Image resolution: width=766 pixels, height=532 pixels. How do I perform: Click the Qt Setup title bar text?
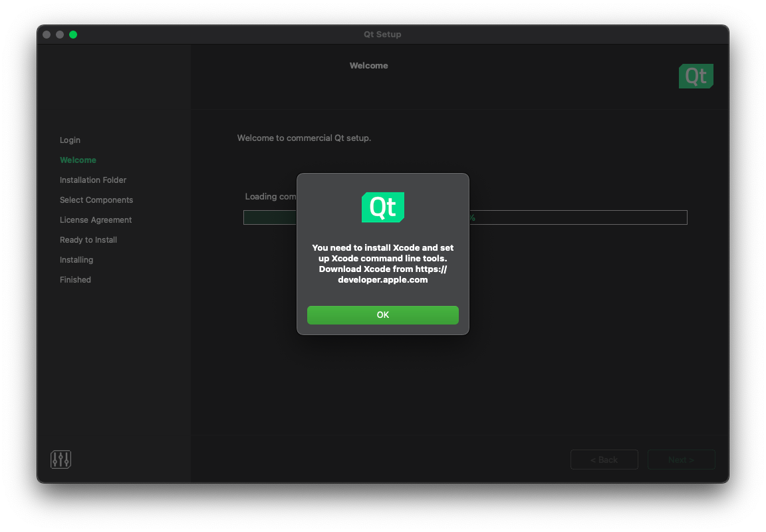tap(382, 35)
